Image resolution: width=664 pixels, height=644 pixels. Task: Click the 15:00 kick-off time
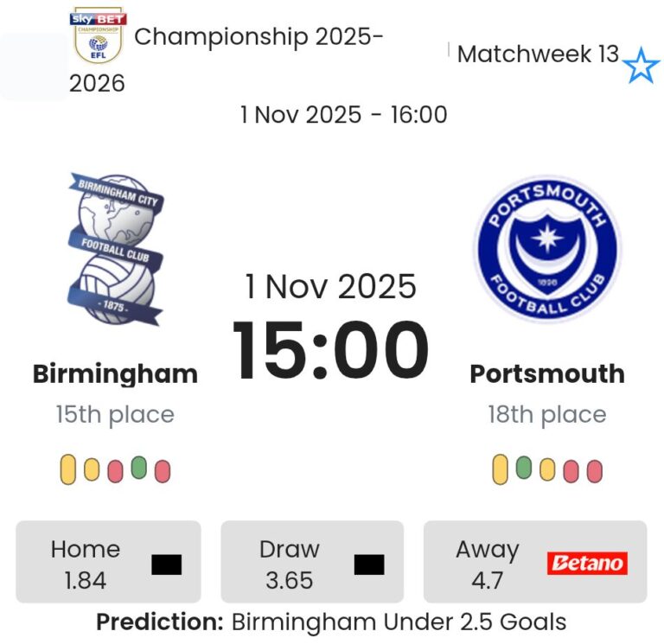330,351
